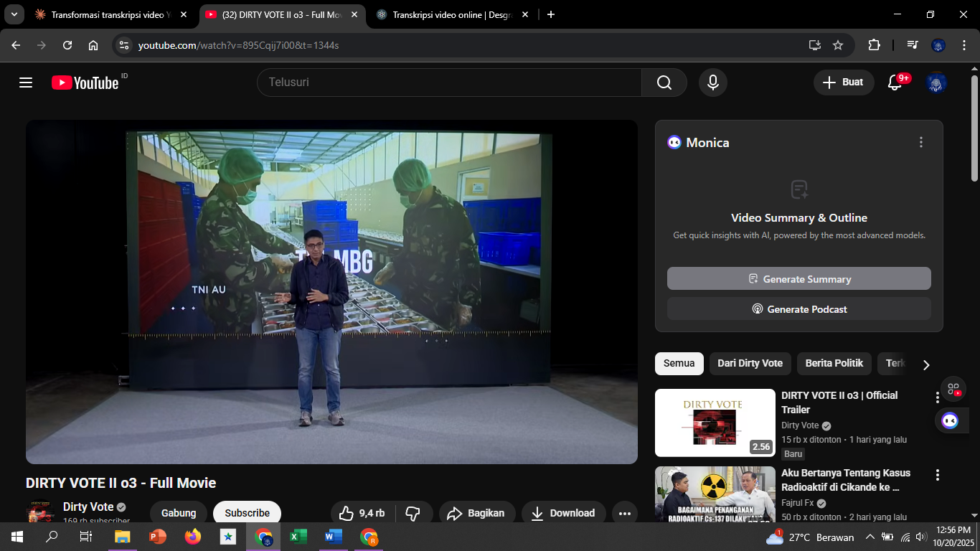
Task: Click the Generate Summary button
Action: [799, 278]
